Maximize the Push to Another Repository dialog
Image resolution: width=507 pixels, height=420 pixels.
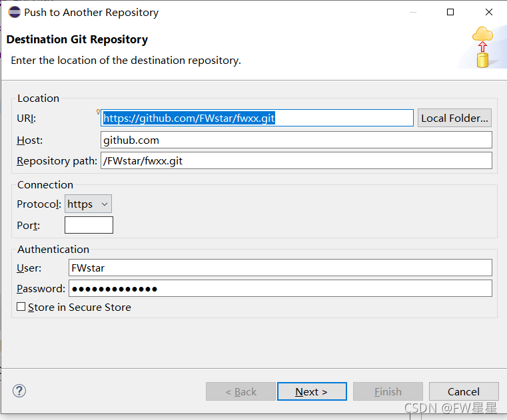[x=450, y=12]
